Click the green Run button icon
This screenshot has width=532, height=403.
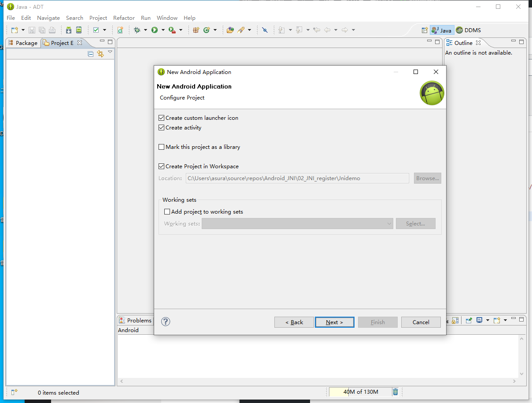pyautogui.click(x=155, y=30)
